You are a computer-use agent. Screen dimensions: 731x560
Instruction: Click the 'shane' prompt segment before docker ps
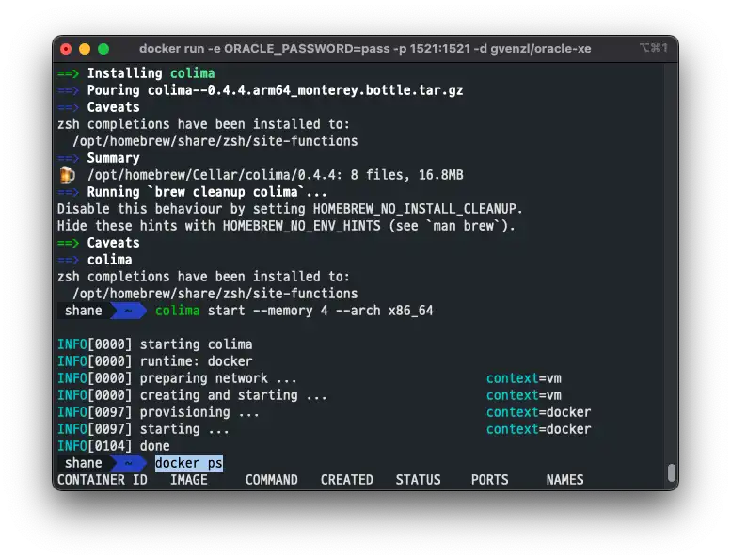[84, 463]
